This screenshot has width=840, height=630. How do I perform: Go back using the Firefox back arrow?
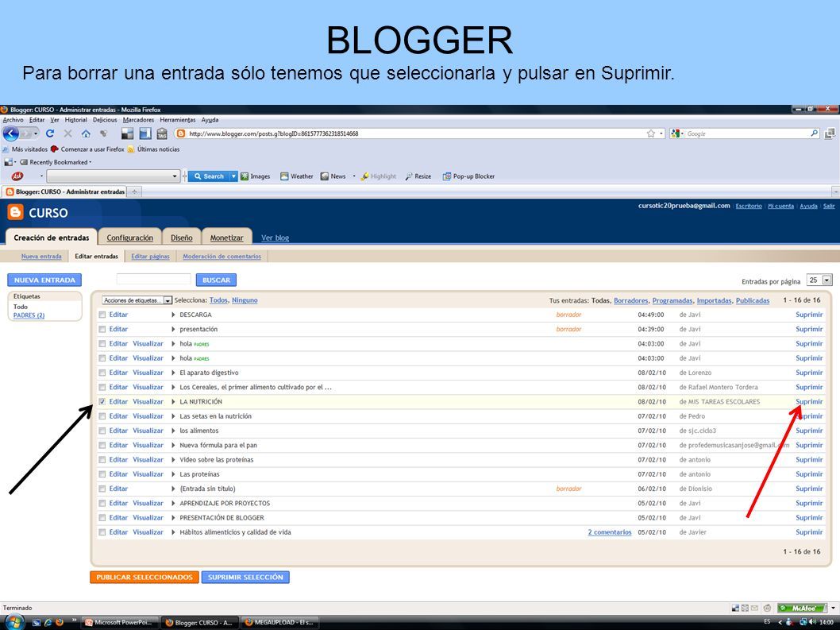point(12,133)
